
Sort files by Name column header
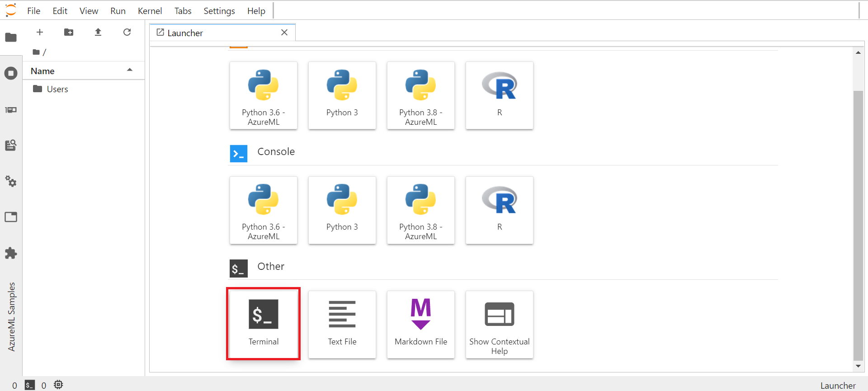pos(84,71)
